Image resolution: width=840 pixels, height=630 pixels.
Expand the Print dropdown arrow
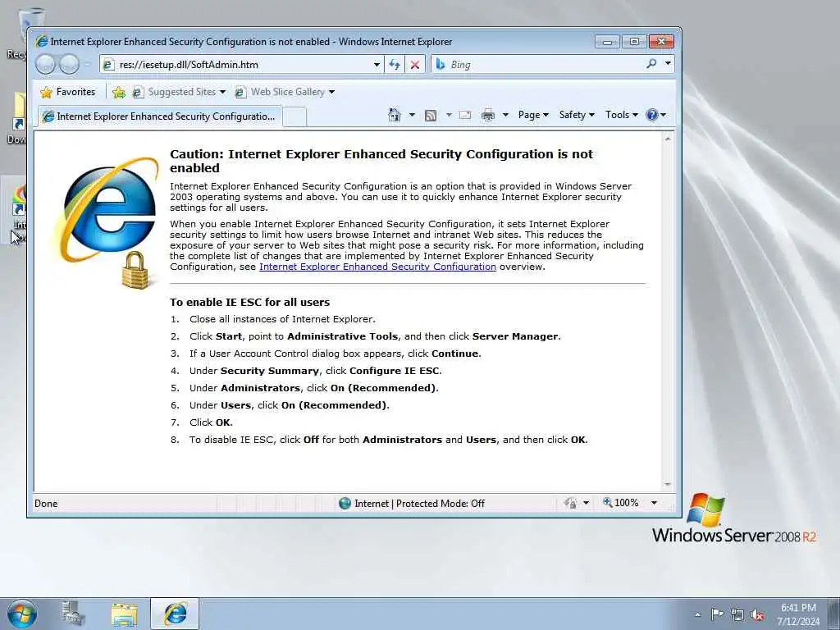[x=505, y=115]
